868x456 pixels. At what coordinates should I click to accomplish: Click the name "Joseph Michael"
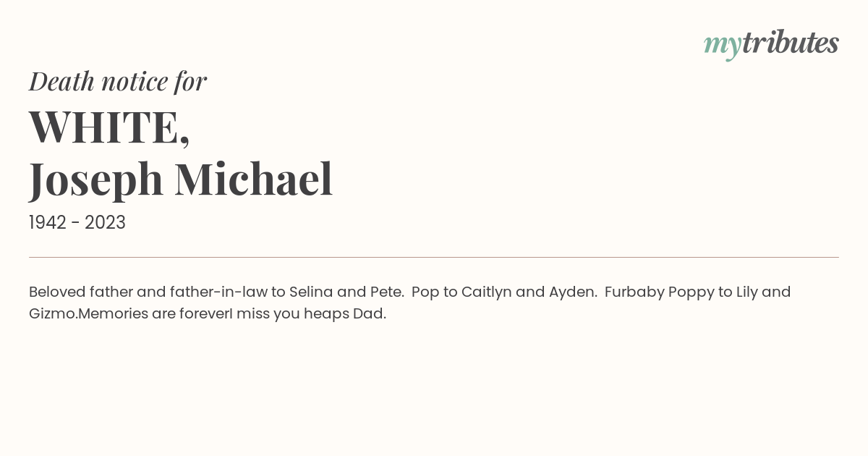(181, 180)
